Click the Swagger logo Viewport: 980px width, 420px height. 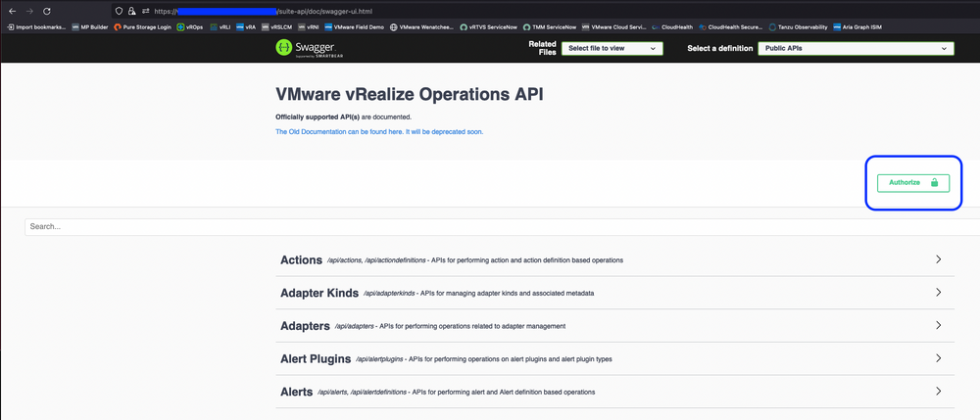click(310, 49)
